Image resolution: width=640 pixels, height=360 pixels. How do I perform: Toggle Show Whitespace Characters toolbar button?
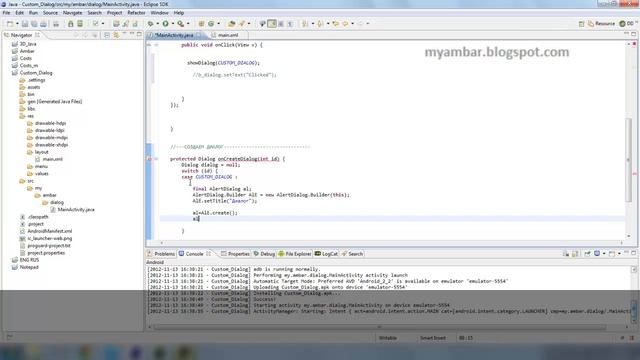point(290,24)
